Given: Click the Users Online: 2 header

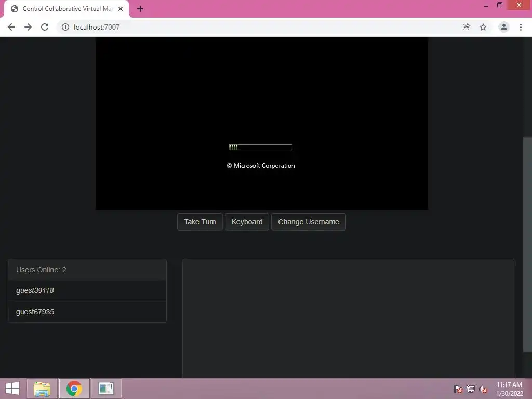Looking at the screenshot, I should pyautogui.click(x=87, y=270).
